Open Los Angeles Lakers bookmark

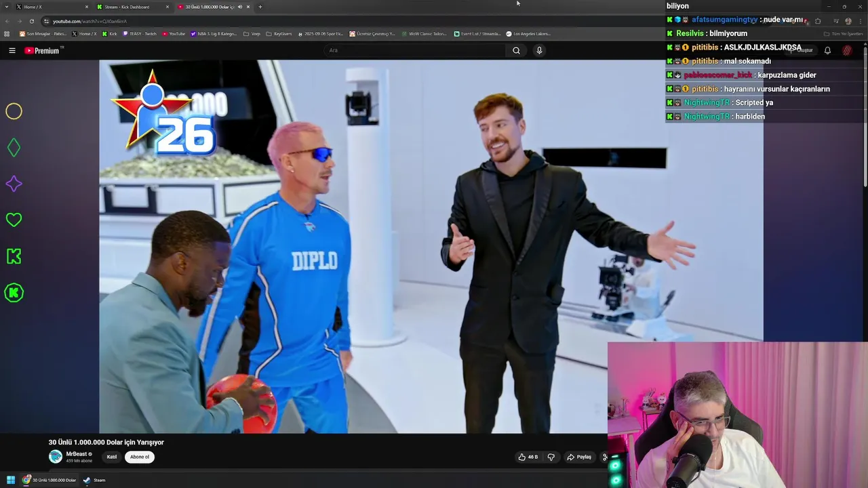[528, 33]
